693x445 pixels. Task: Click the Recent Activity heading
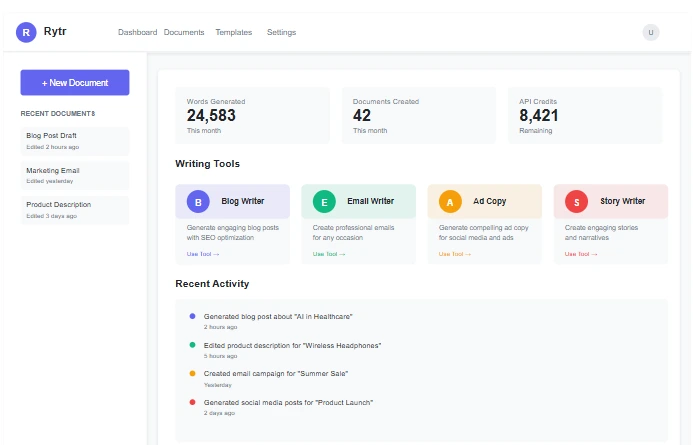(212, 284)
